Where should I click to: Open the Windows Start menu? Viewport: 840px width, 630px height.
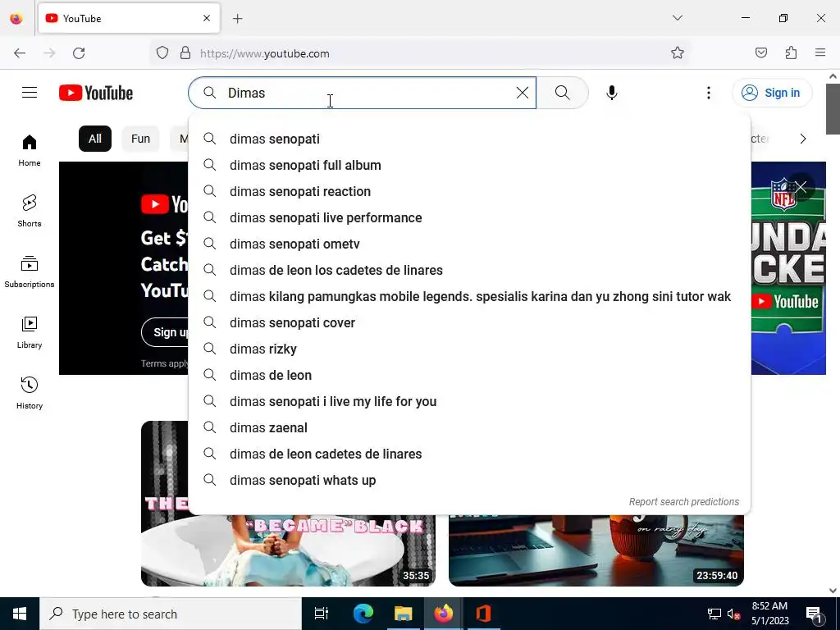pyautogui.click(x=20, y=614)
